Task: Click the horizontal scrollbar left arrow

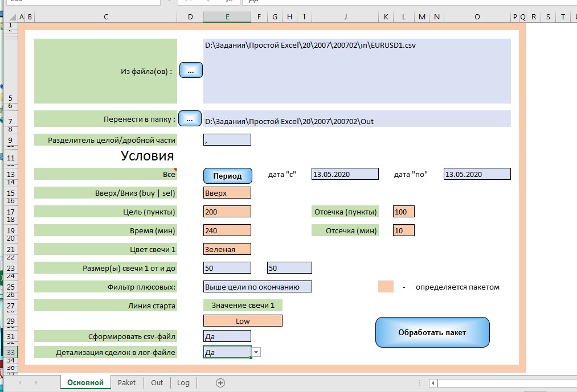Action: coord(433,383)
